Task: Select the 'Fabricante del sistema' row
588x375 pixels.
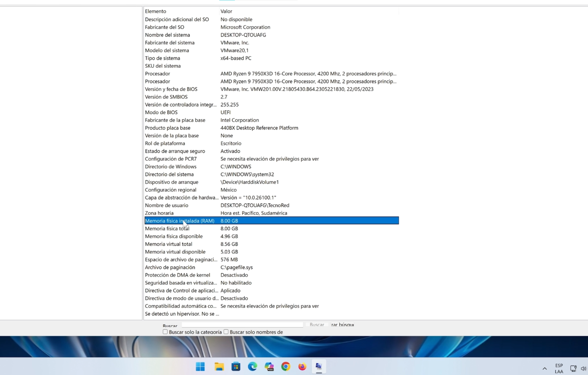Action: click(x=272, y=42)
